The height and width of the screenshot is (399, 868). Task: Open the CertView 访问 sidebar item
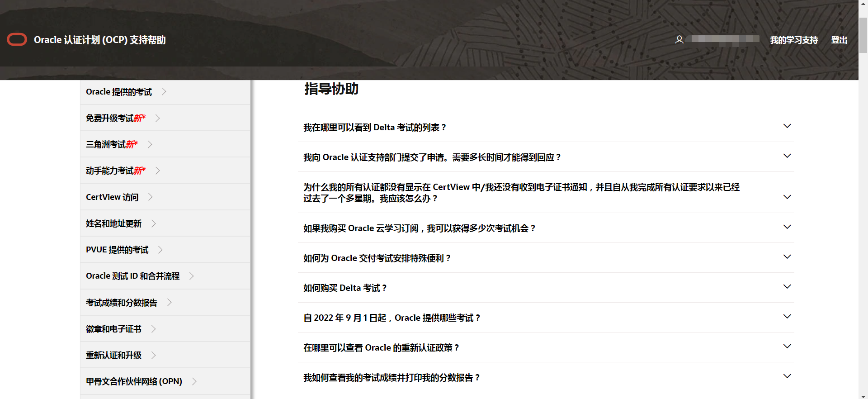point(165,197)
